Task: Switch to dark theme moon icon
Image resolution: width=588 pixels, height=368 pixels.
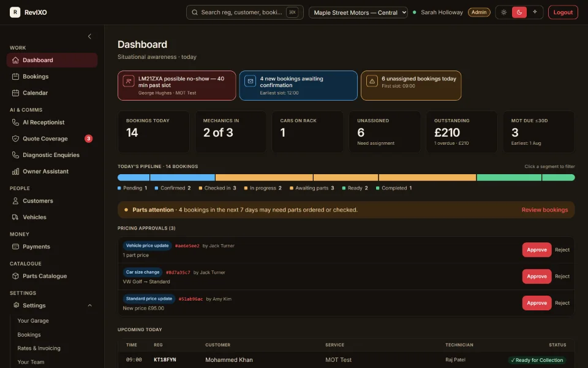Action: click(x=519, y=12)
